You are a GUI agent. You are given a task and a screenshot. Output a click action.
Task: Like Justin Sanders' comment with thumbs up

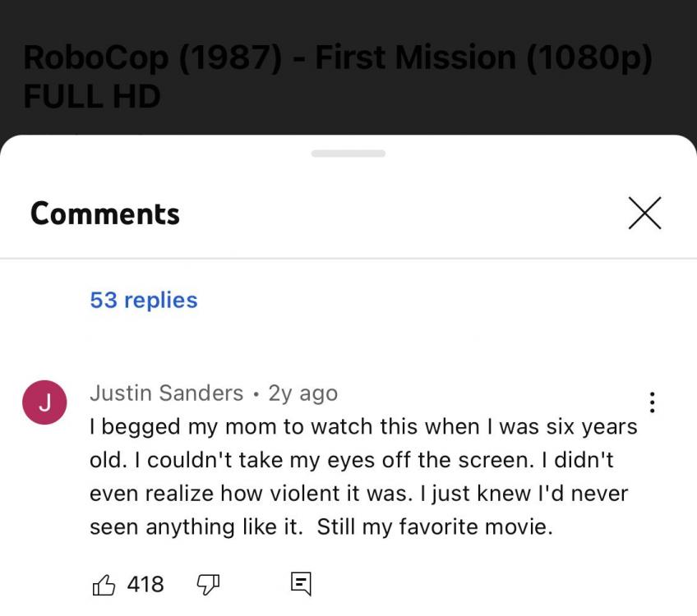[x=104, y=585]
